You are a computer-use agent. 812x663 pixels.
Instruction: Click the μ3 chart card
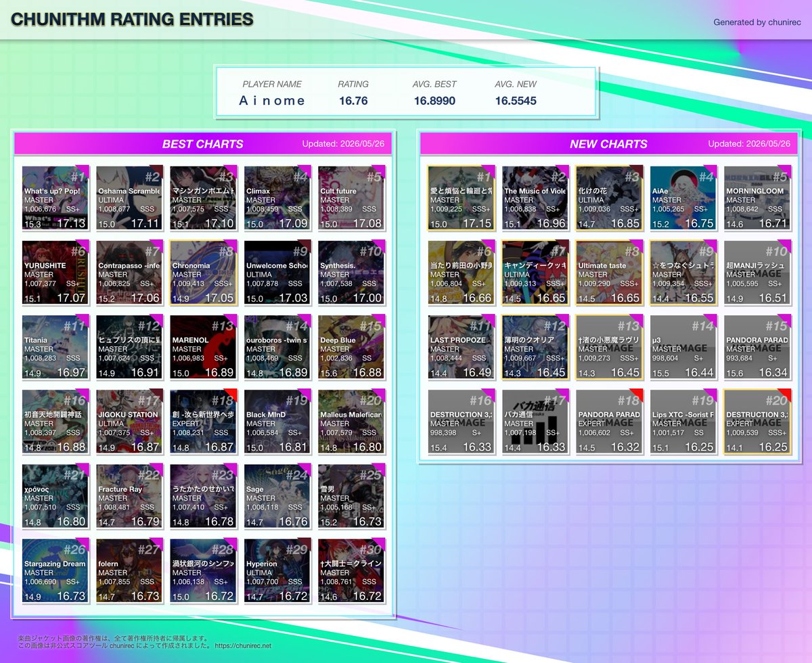683,347
